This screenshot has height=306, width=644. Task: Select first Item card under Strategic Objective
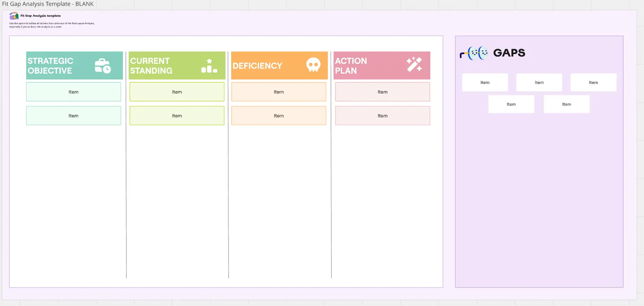click(74, 92)
